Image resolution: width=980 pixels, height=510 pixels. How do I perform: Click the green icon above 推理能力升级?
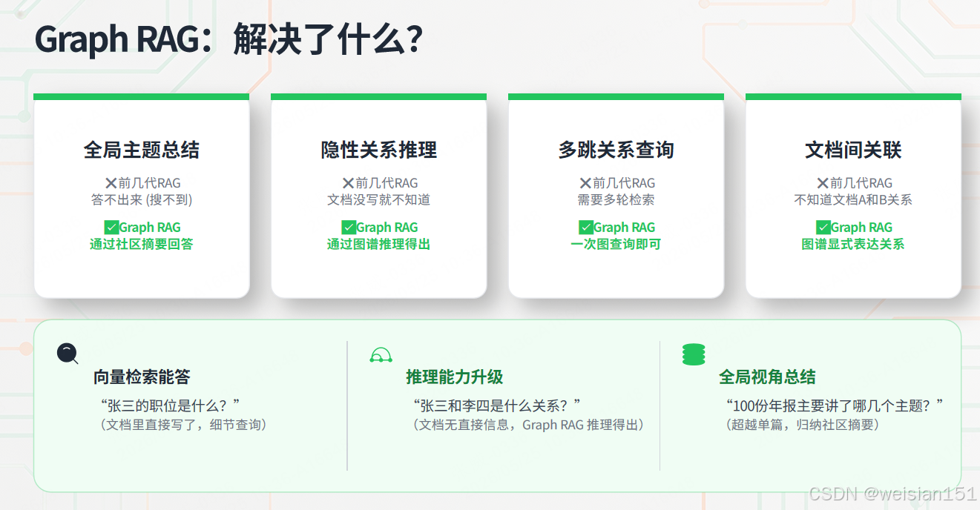coord(381,355)
